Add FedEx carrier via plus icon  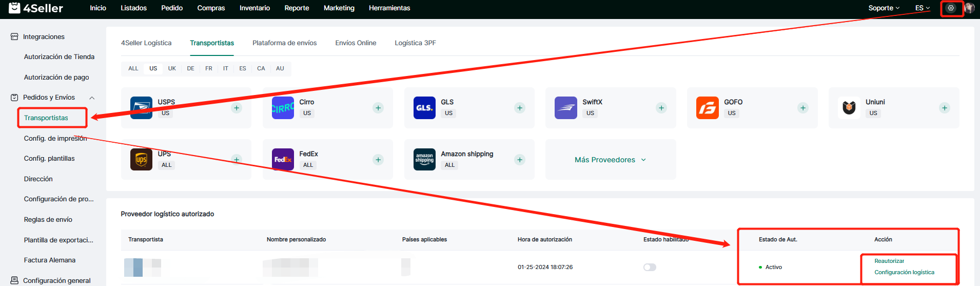378,160
